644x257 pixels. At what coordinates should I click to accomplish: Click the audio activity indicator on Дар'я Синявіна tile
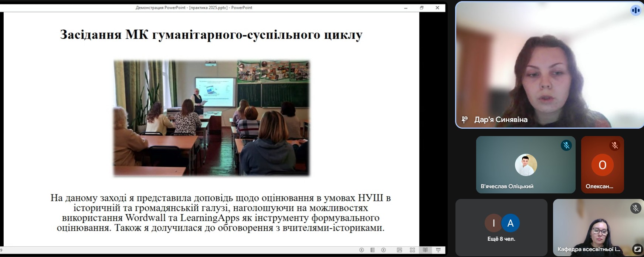[x=635, y=10]
